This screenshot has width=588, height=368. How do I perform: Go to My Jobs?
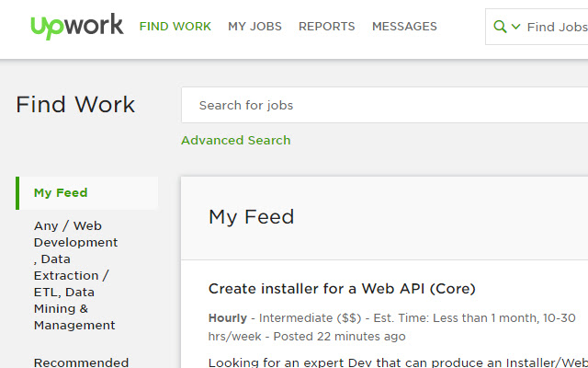(254, 27)
